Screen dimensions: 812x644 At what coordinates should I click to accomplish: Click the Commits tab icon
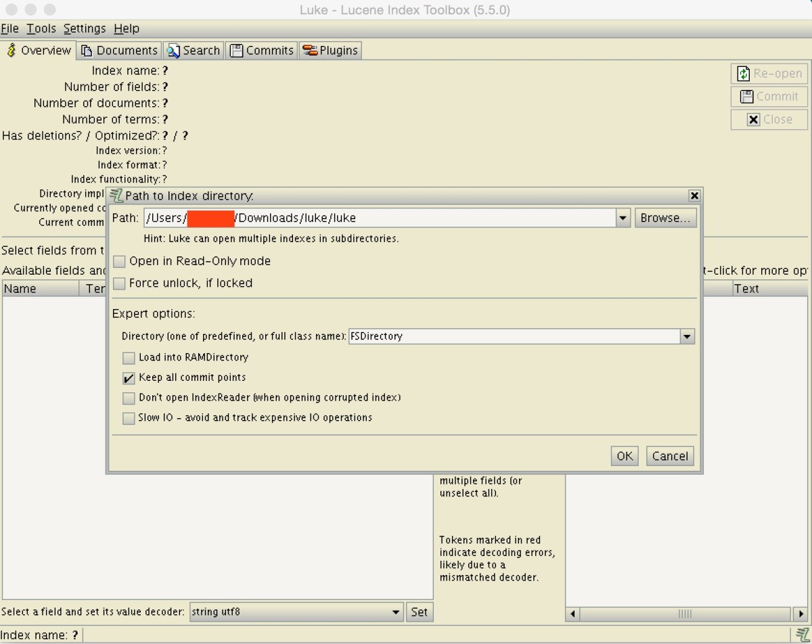[x=236, y=51]
